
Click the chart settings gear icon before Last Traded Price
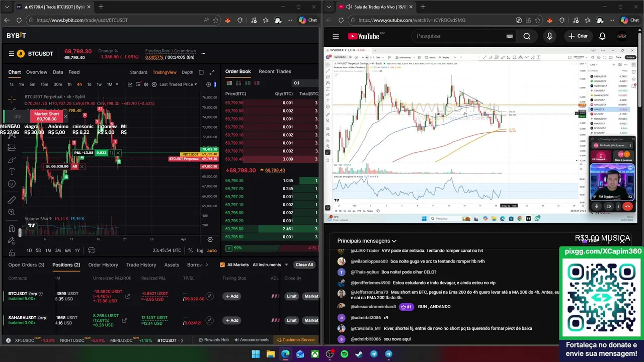coord(154,84)
